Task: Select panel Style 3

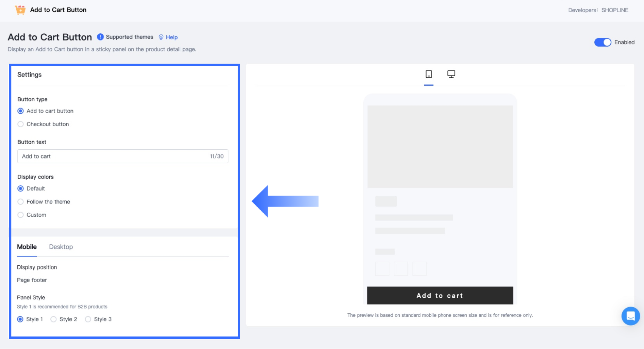Action: click(x=88, y=319)
